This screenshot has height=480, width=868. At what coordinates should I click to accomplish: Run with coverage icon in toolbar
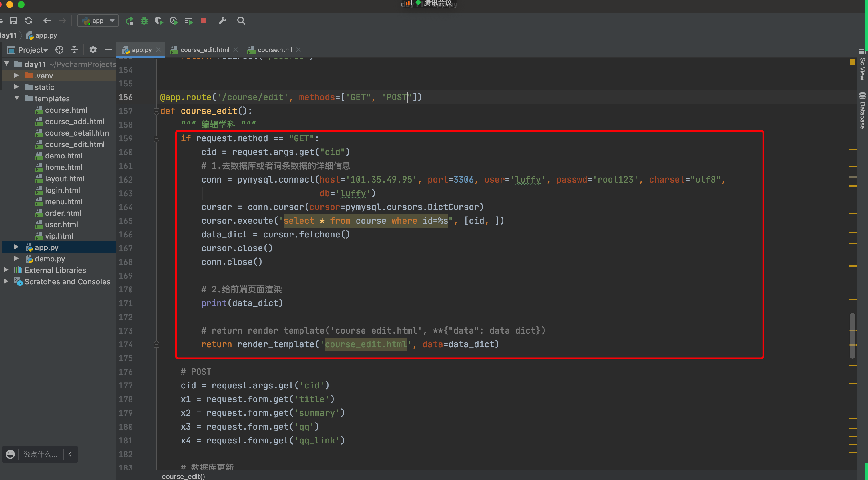[159, 21]
